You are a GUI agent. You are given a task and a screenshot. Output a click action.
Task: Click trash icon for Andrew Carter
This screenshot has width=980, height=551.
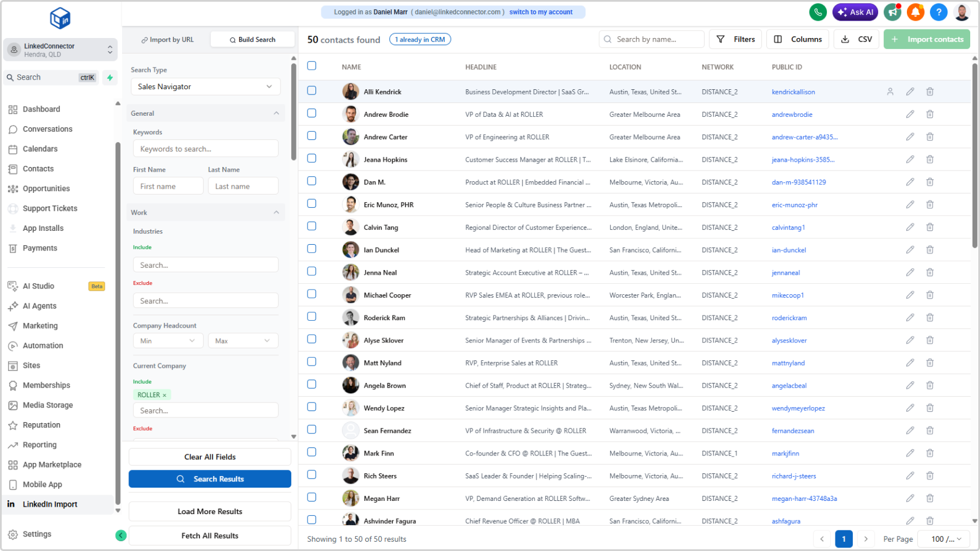[x=930, y=137]
